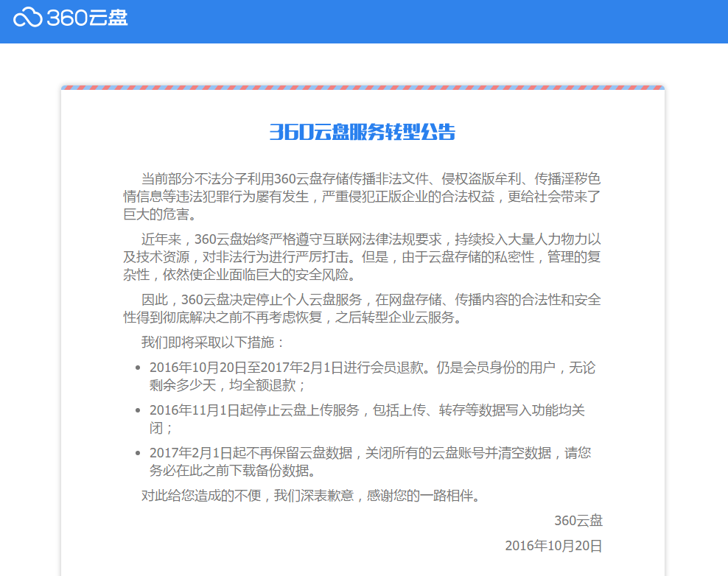Click the apology line 对此给您造成的不便
The height and width of the screenshot is (576, 728).
311,495
